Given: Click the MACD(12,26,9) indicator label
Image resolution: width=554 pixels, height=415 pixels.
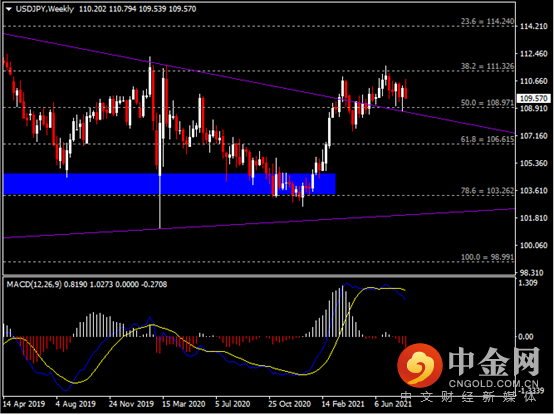Looking at the screenshot, I should tap(34, 284).
